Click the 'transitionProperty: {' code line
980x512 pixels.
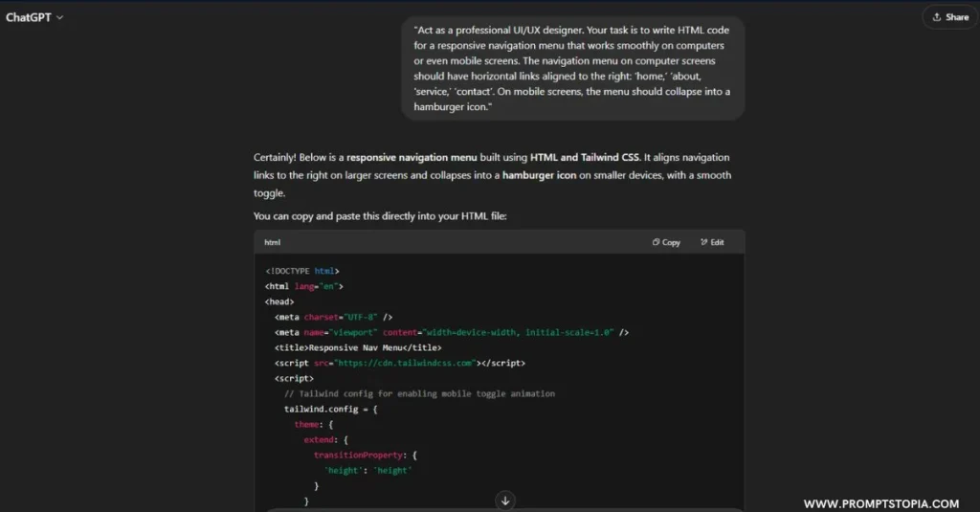[x=365, y=456]
